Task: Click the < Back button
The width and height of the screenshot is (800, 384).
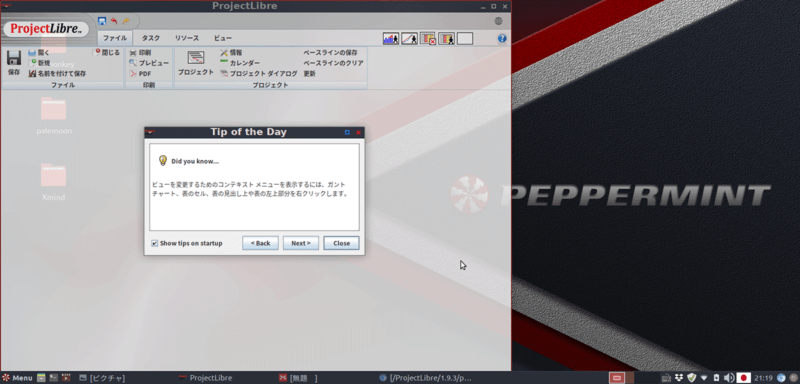Action: (x=260, y=243)
